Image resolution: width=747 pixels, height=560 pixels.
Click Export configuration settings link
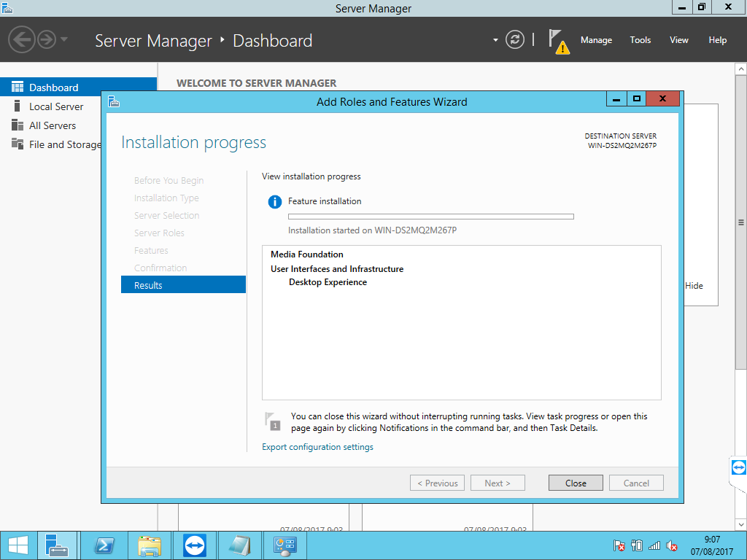(x=317, y=447)
